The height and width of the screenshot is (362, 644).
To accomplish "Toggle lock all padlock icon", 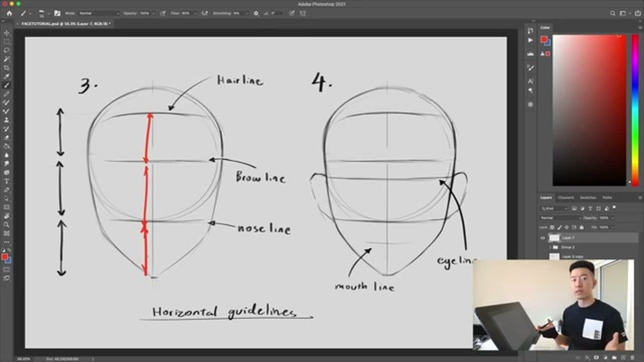I will pyautogui.click(x=582, y=227).
